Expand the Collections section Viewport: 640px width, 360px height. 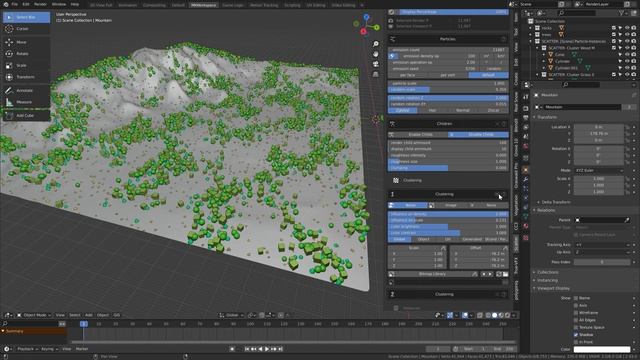click(548, 272)
